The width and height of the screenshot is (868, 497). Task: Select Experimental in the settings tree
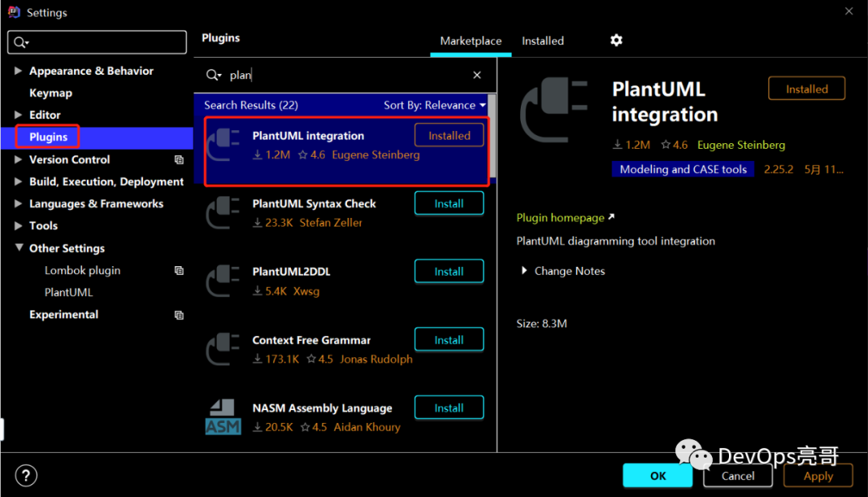63,314
